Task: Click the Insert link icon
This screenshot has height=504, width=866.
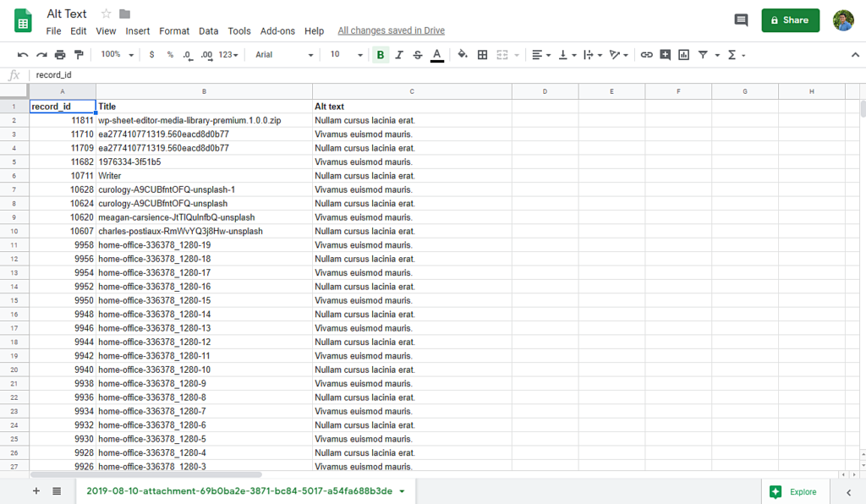Action: (646, 55)
